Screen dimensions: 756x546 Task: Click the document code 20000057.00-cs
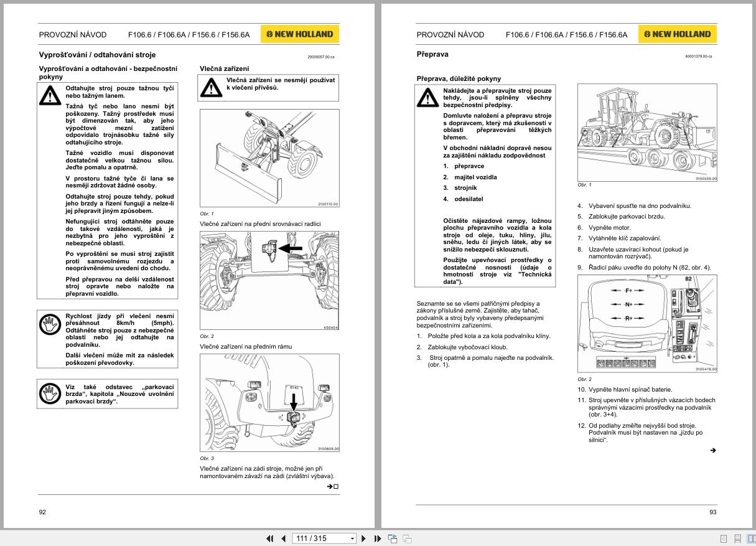(x=321, y=57)
